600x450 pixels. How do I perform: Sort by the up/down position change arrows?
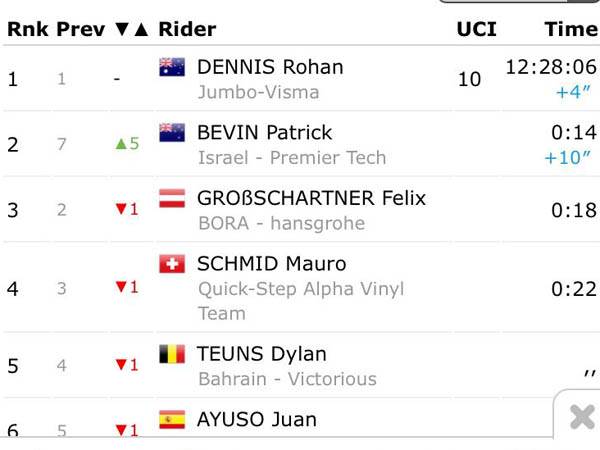tap(131, 29)
